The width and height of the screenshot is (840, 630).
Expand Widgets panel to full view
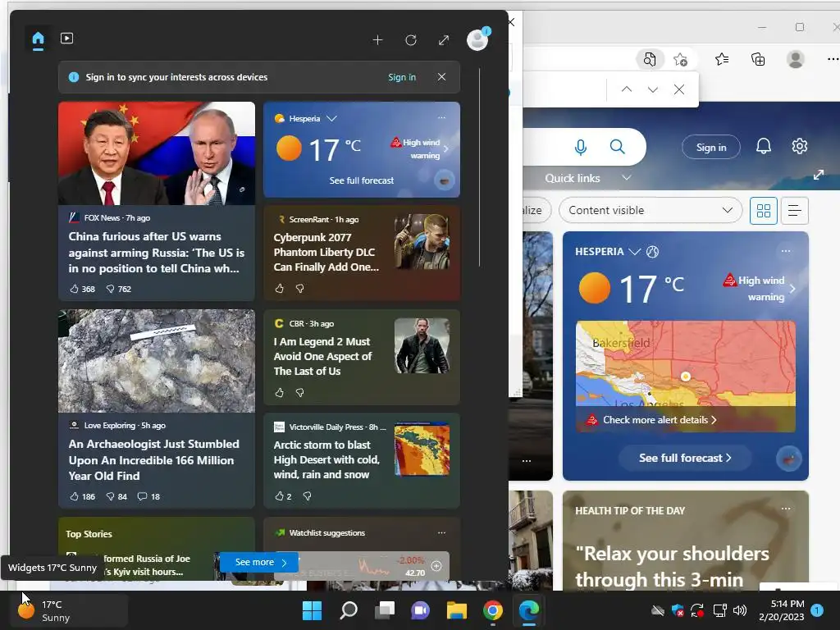tap(444, 40)
